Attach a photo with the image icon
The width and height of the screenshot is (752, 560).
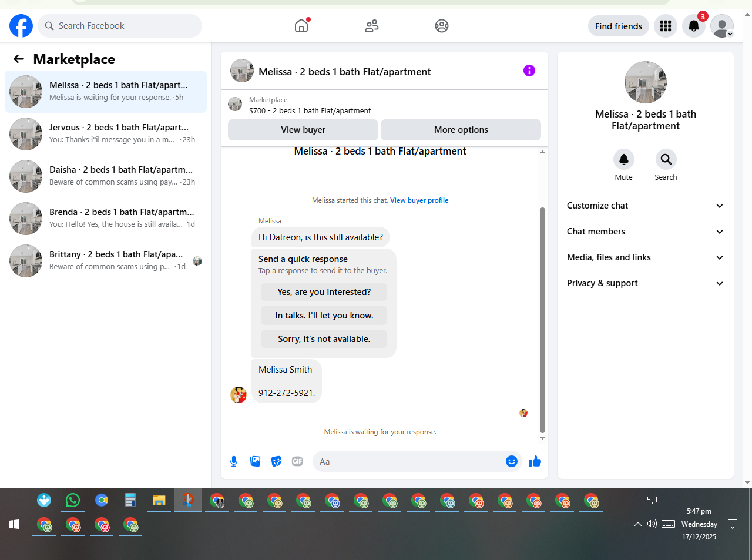click(x=255, y=461)
